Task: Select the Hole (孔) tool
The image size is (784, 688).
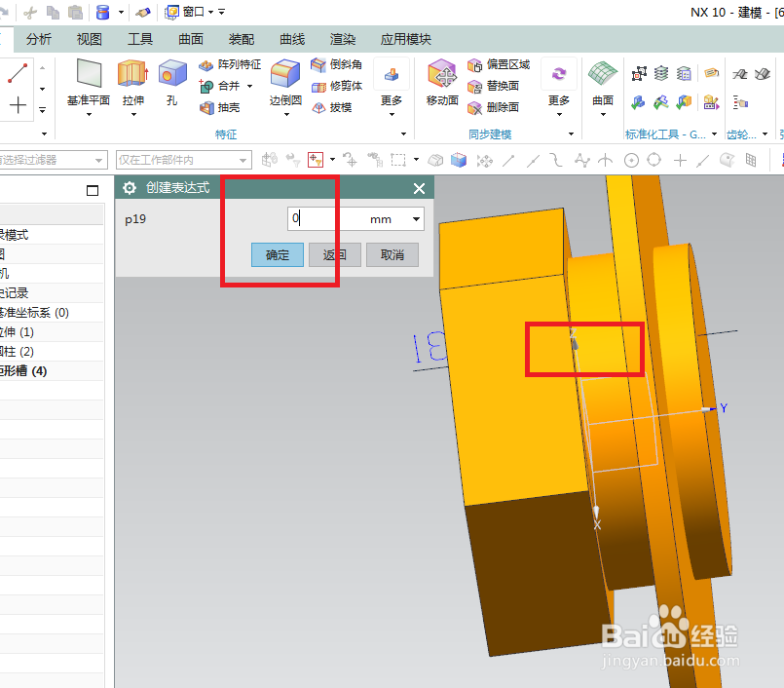Action: (172, 83)
